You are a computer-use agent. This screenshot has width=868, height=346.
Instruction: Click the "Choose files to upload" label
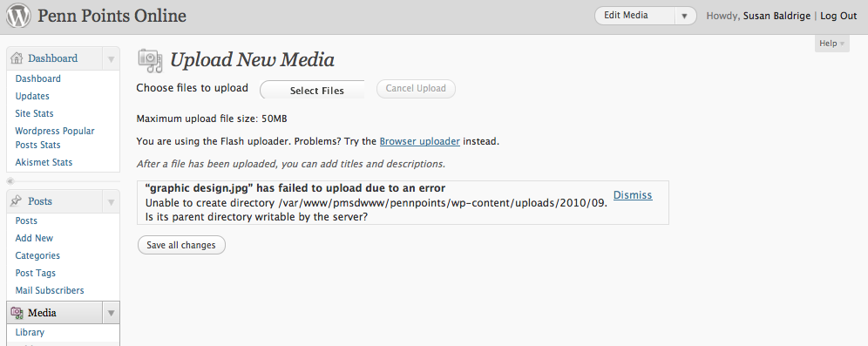coord(192,88)
